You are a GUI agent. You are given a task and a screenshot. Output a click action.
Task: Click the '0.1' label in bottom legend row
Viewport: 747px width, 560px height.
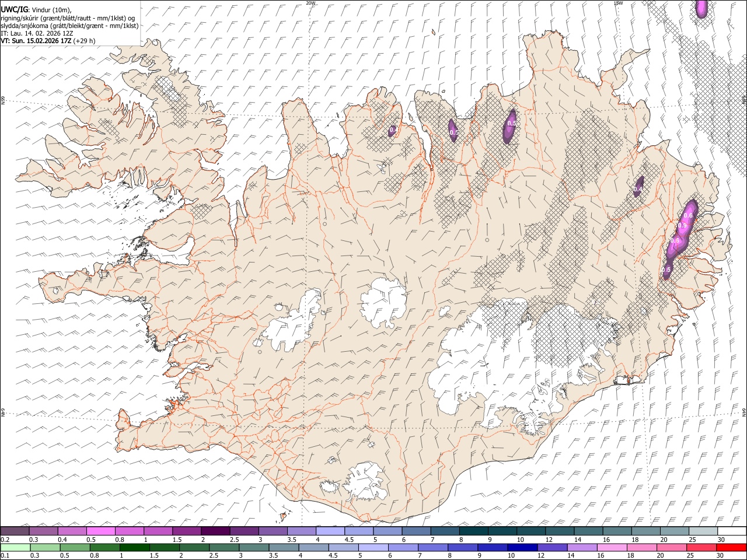click(5, 555)
